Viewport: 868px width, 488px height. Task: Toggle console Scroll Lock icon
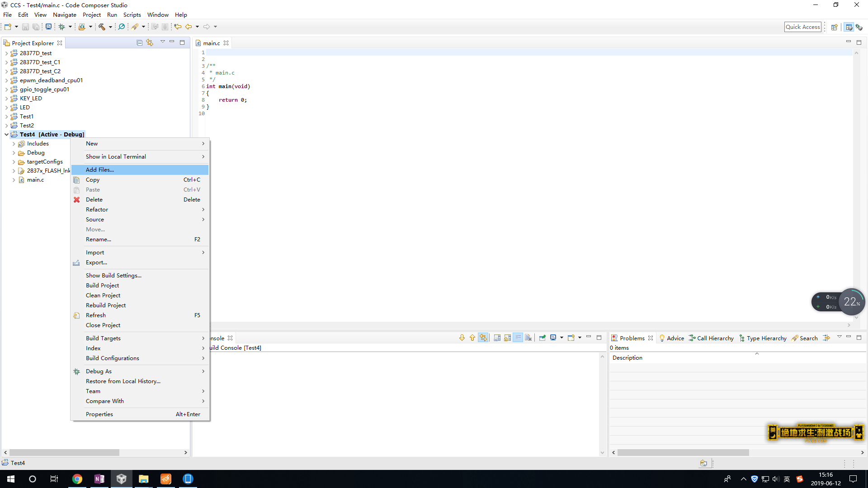(507, 338)
